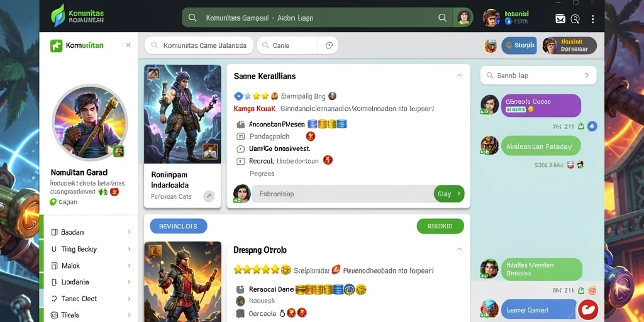Viewport: 644px width, 322px height.
Task: Click the user avatar next to top search bar
Action: tap(464, 18)
